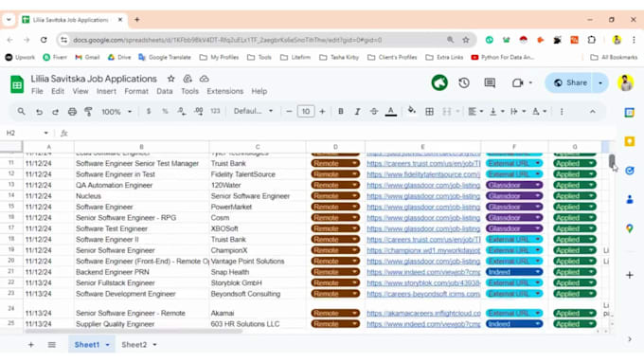The image size is (644, 363).
Task: Open the Data menu
Action: (x=164, y=91)
